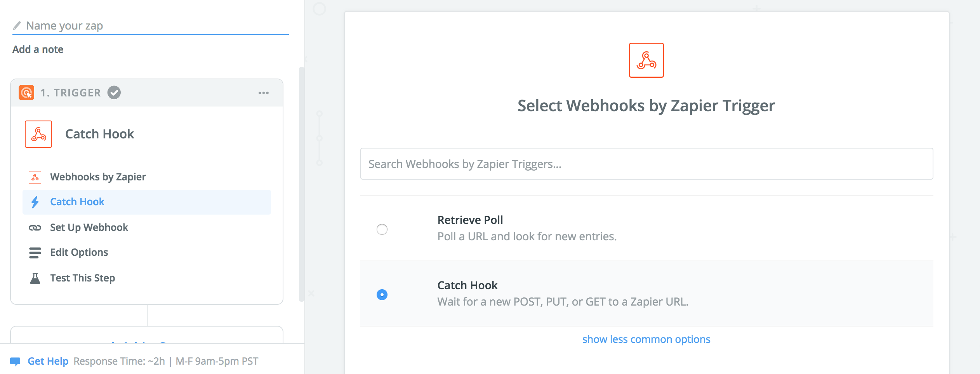Collapse via show less common options link
This screenshot has height=374, width=980.
646,339
